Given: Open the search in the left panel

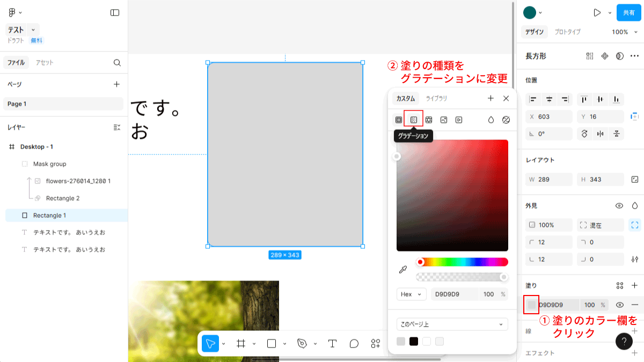Looking at the screenshot, I should 117,63.
